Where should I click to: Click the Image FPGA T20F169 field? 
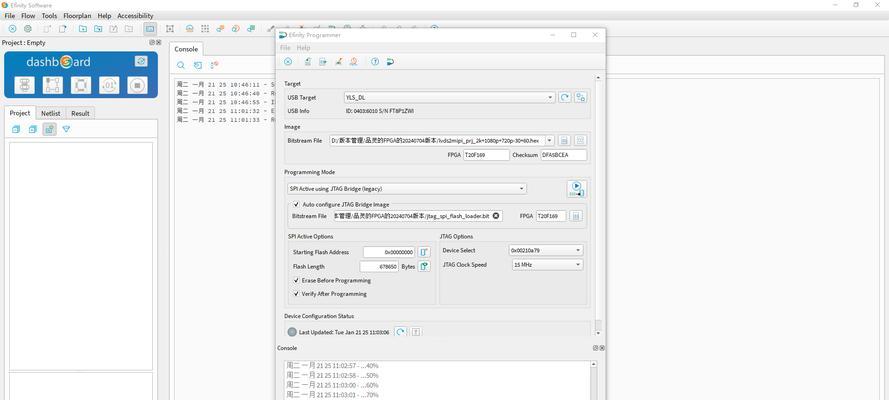point(486,155)
